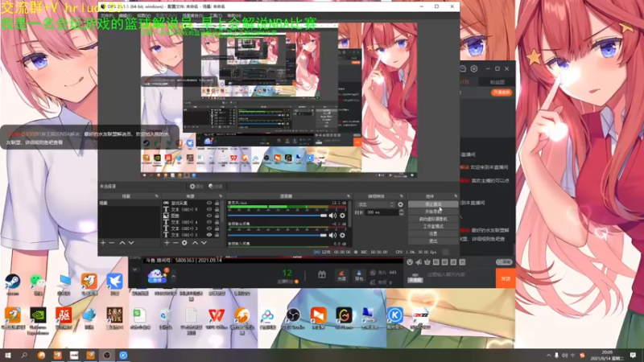Mute the Mic/Aux speaker icon
The image size is (644, 362).
(332, 216)
